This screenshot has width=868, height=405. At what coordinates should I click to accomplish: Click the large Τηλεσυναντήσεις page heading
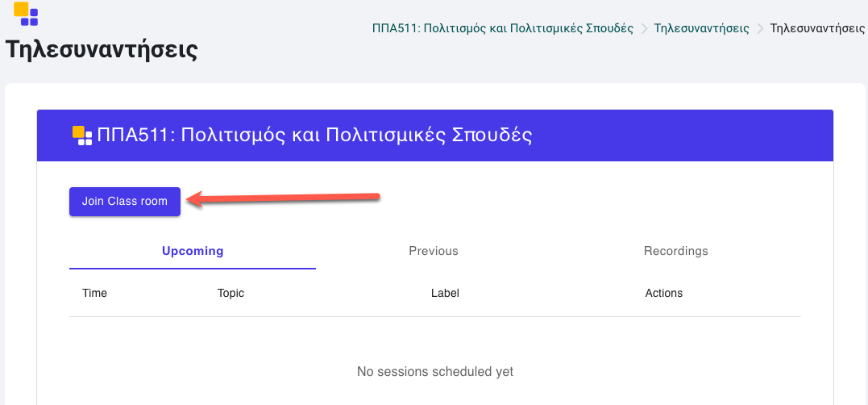pyautogui.click(x=102, y=49)
